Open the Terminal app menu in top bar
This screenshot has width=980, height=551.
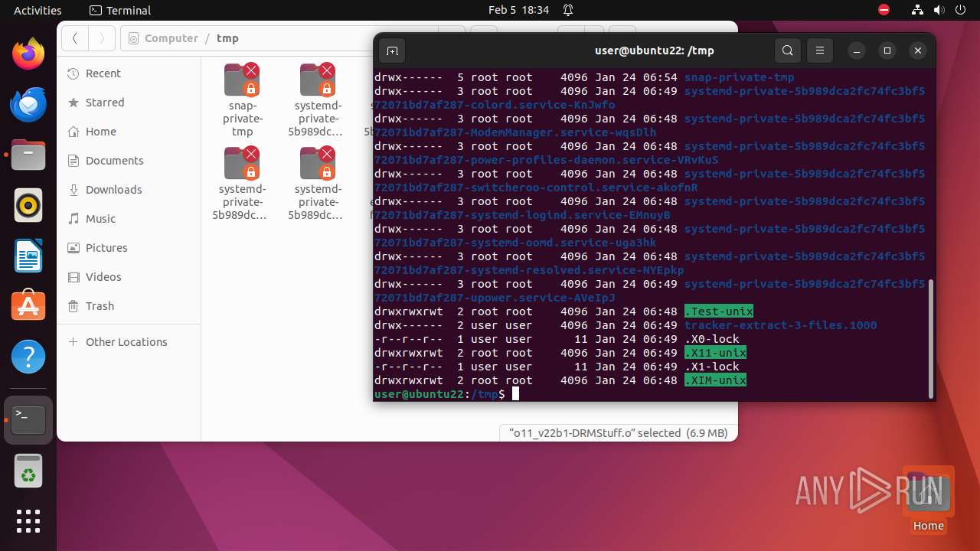(x=120, y=10)
